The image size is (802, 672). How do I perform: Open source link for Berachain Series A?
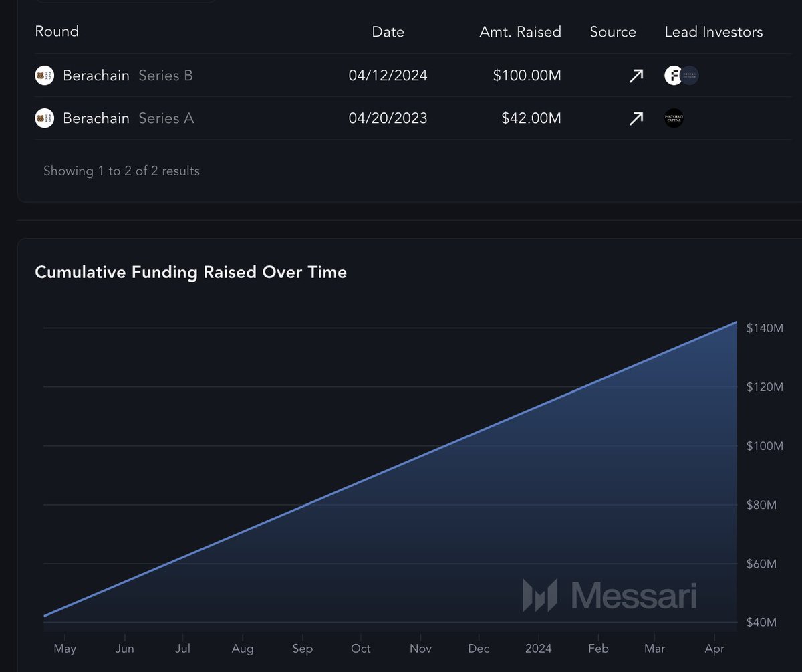click(636, 118)
